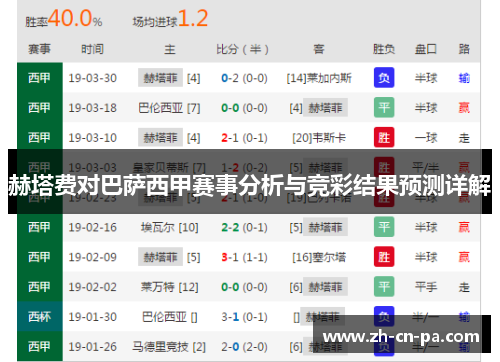The height and width of the screenshot is (362, 500).
Task: Click the 场均进球 1.2 statistic
Action: pyautogui.click(x=170, y=19)
